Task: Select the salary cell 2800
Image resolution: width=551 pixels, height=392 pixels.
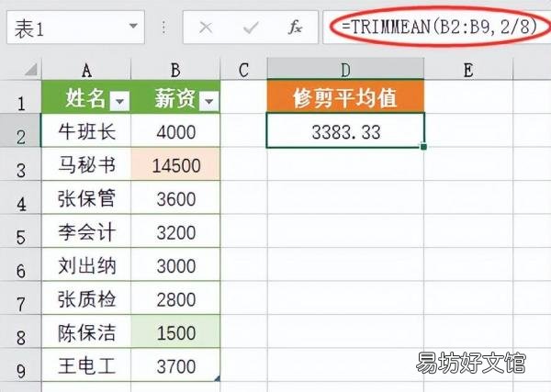Action: coord(175,297)
